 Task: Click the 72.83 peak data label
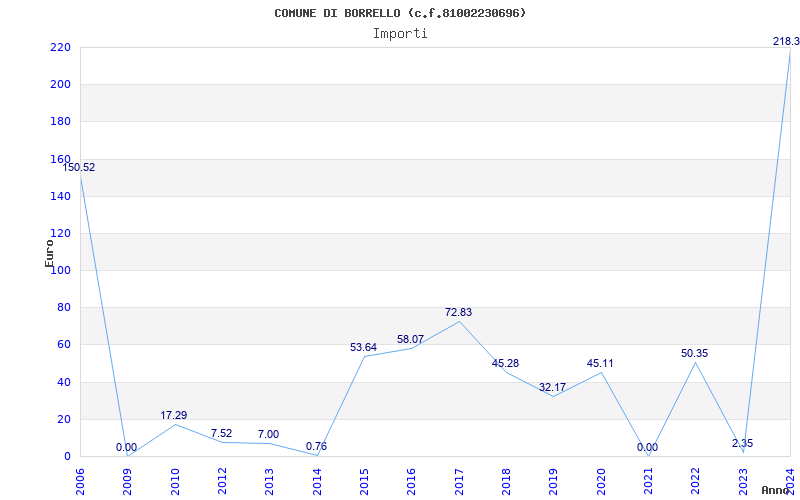(458, 312)
